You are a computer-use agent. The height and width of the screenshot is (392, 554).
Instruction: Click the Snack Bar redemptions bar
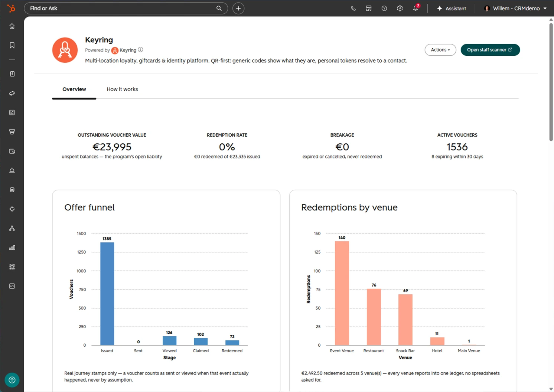[405, 320]
